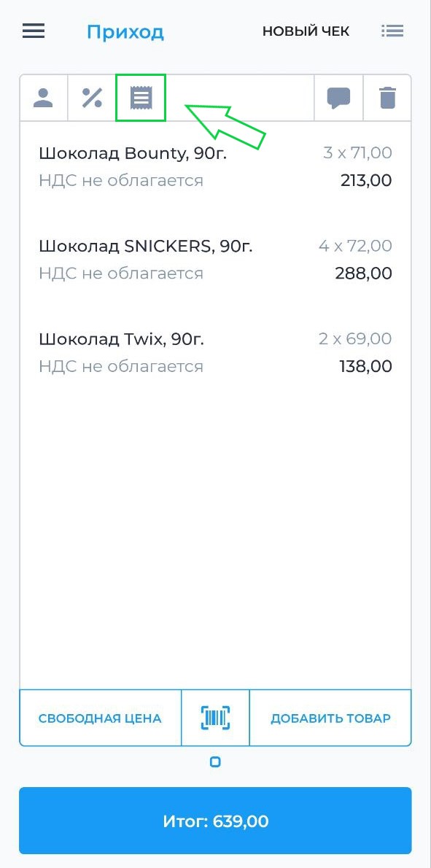Open the hamburger menu
Image resolution: width=431 pixels, height=868 pixels.
coord(34,31)
